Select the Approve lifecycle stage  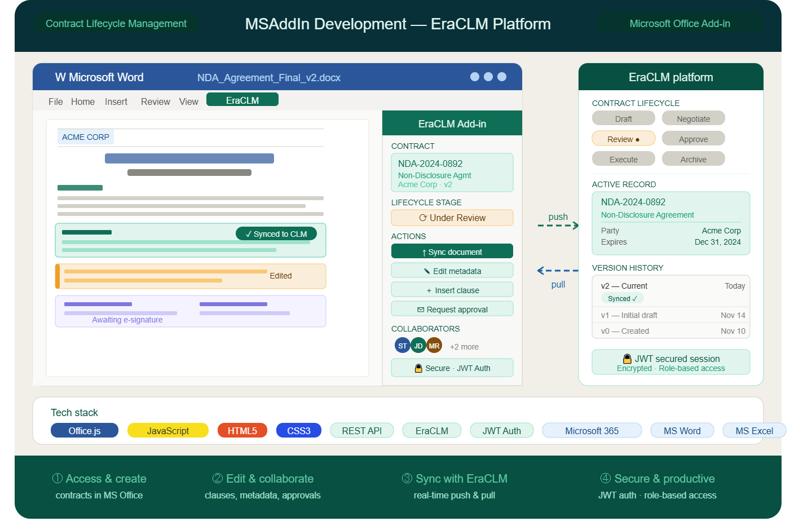point(694,139)
